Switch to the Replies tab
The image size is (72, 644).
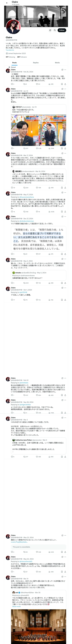coord(36,63)
